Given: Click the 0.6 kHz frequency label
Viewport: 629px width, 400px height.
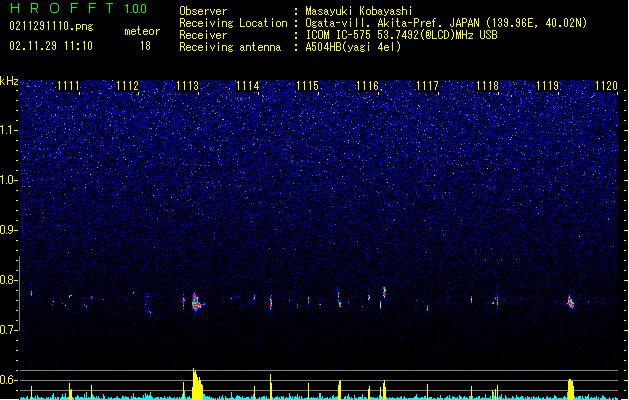Looking at the screenshot, I should click(x=9, y=380).
